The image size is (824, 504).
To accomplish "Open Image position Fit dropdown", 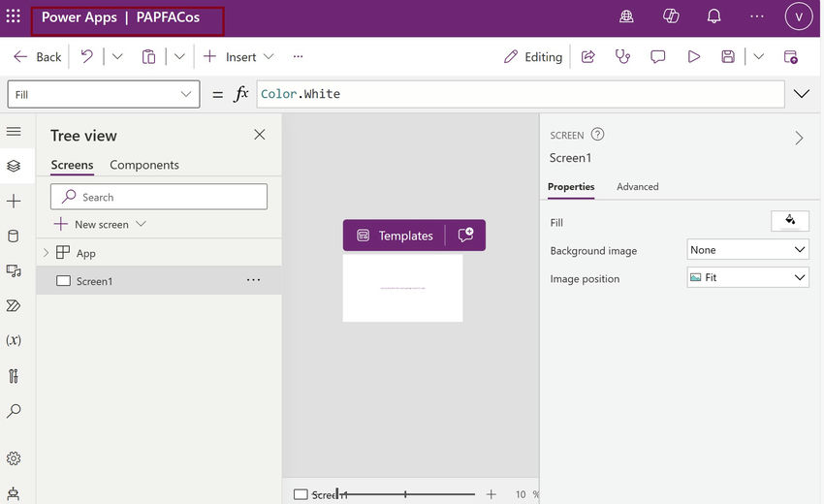I will pos(747,277).
